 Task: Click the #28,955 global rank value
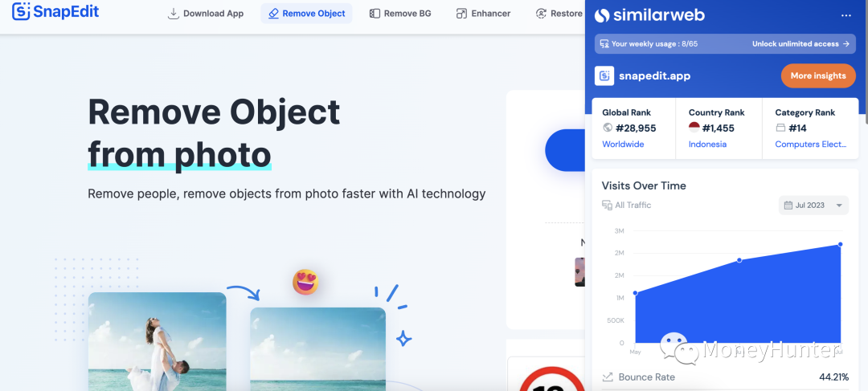(636, 128)
